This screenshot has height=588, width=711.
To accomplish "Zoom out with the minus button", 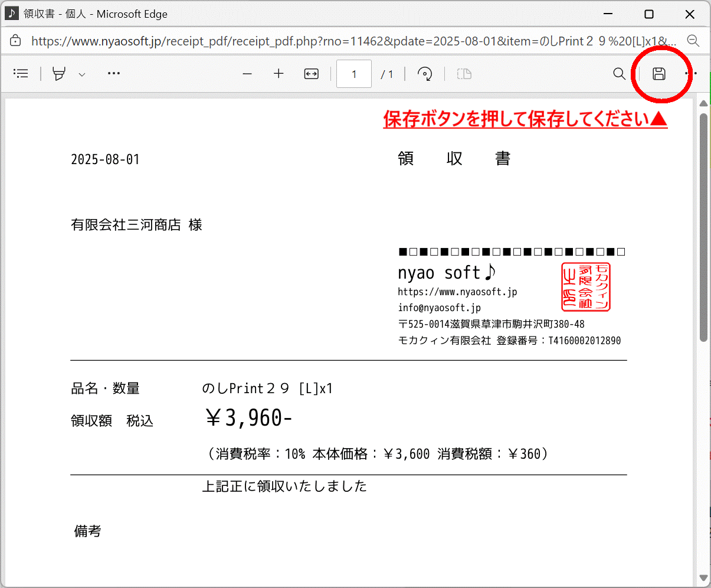I will 247,74.
